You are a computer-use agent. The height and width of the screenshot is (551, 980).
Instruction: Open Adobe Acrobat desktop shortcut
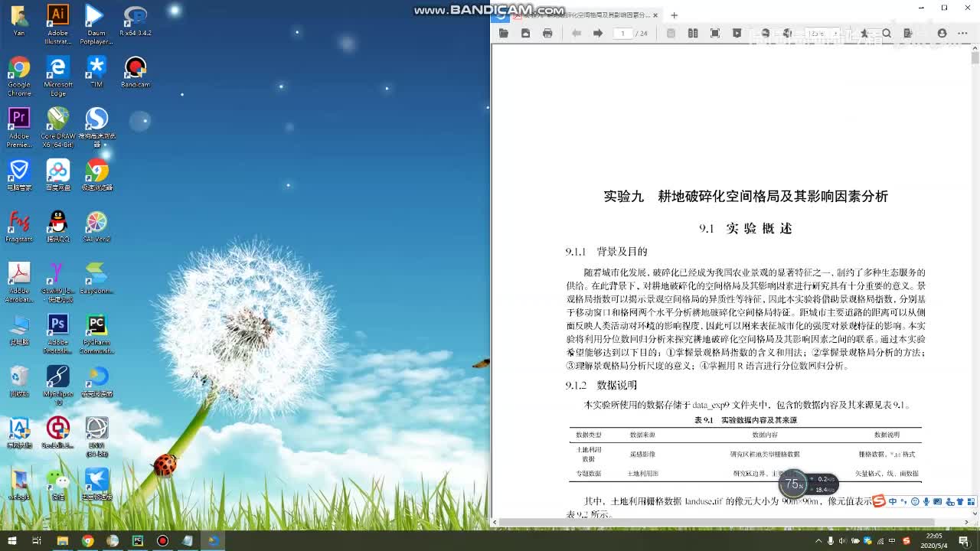pyautogui.click(x=19, y=282)
